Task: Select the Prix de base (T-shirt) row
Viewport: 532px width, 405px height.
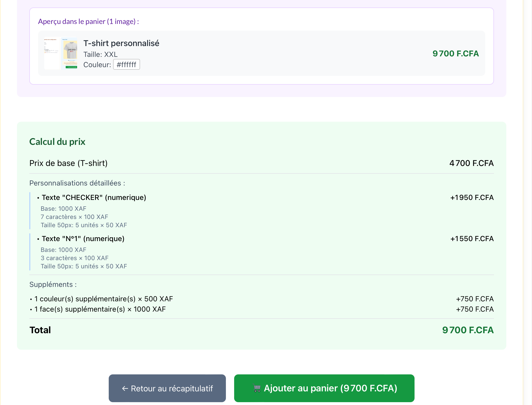Action: click(x=69, y=163)
